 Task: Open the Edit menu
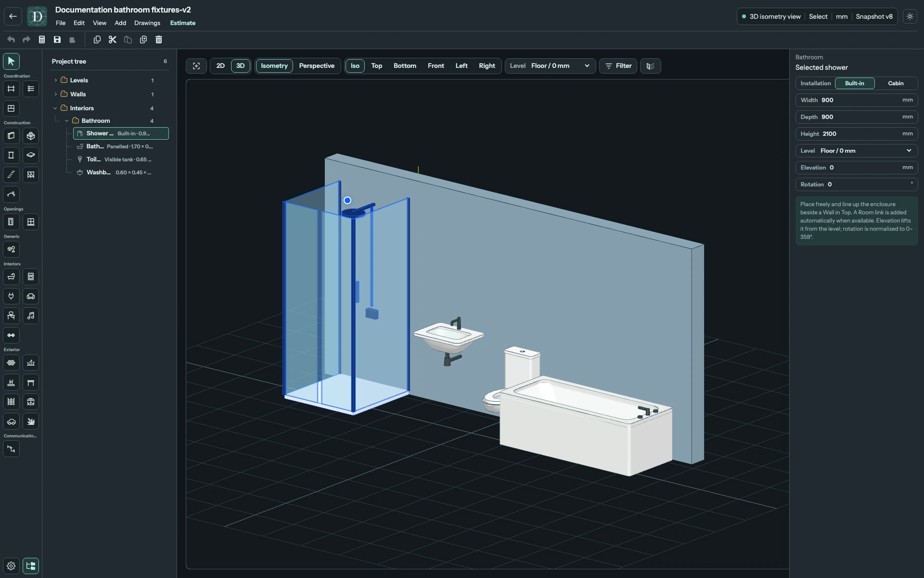pyautogui.click(x=79, y=23)
